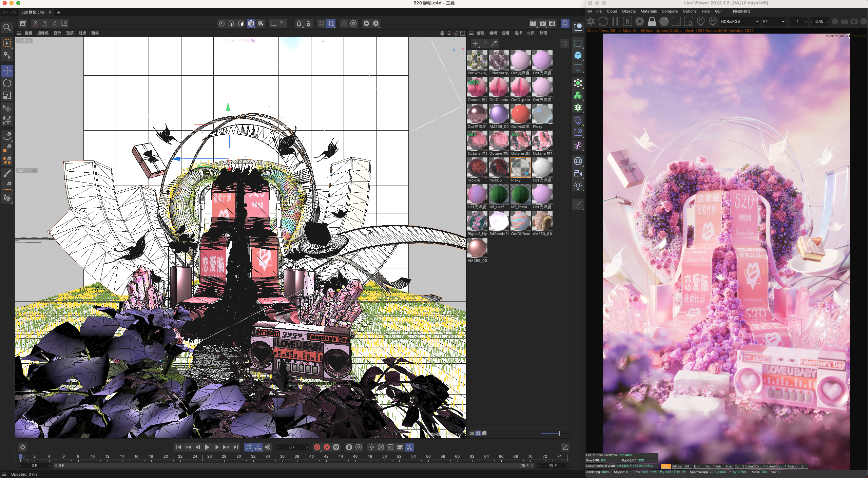Click the DeMain render pass button
868x478 pixels.
click(676, 466)
